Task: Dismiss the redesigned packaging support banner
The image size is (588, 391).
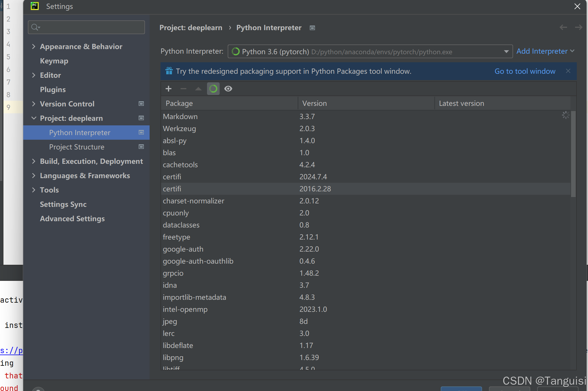Action: click(568, 71)
